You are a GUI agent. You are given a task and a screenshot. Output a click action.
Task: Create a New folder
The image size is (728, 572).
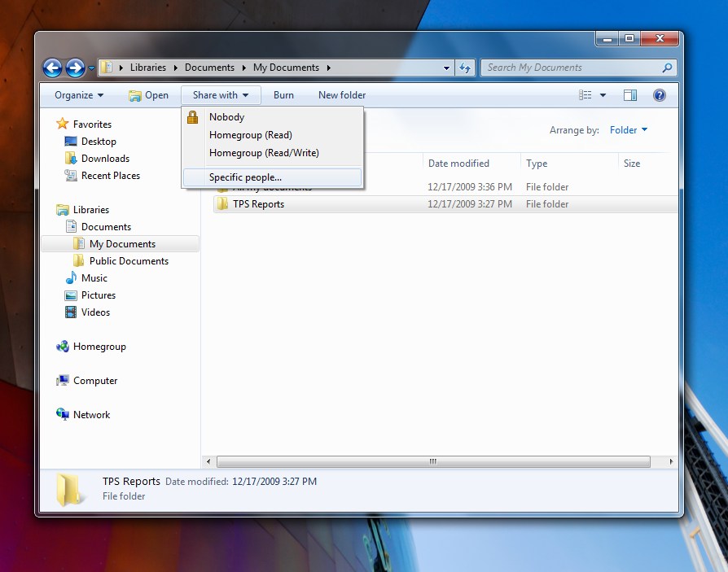pos(342,95)
